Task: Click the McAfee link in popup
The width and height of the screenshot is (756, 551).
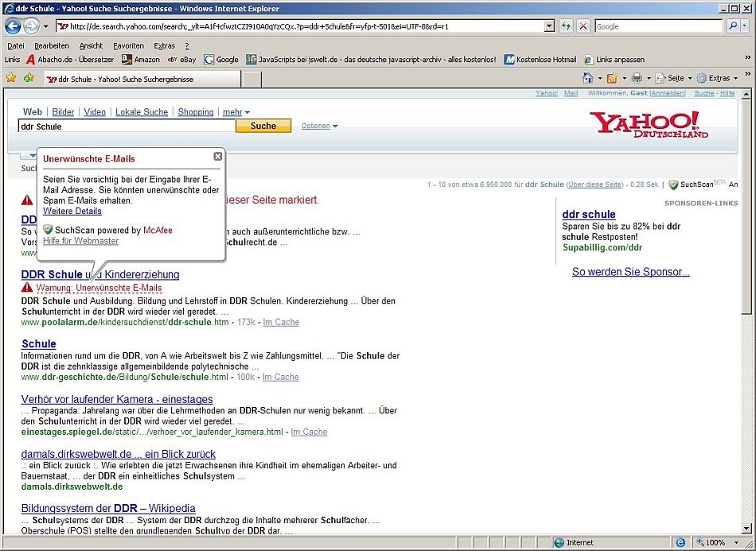Action: 158,231
